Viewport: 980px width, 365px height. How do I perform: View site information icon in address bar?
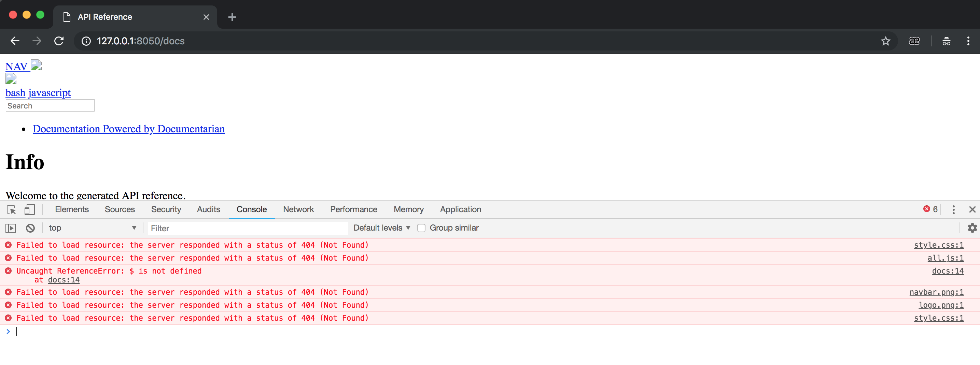pos(86,41)
